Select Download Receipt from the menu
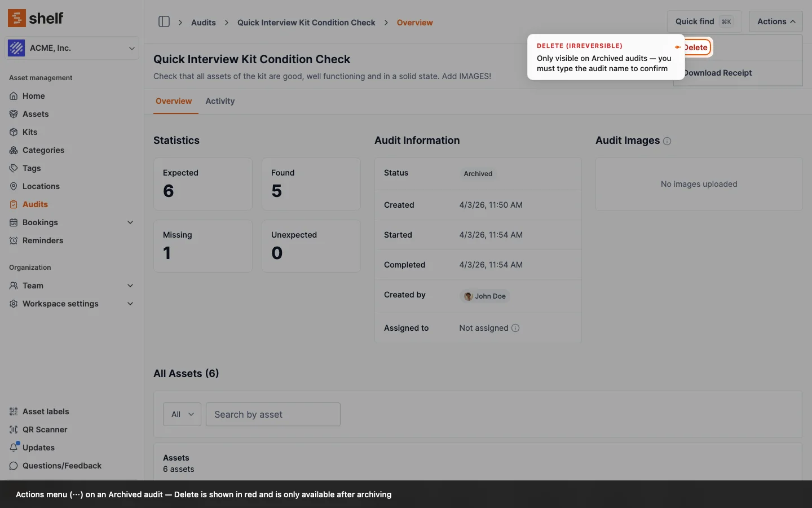 (718, 73)
